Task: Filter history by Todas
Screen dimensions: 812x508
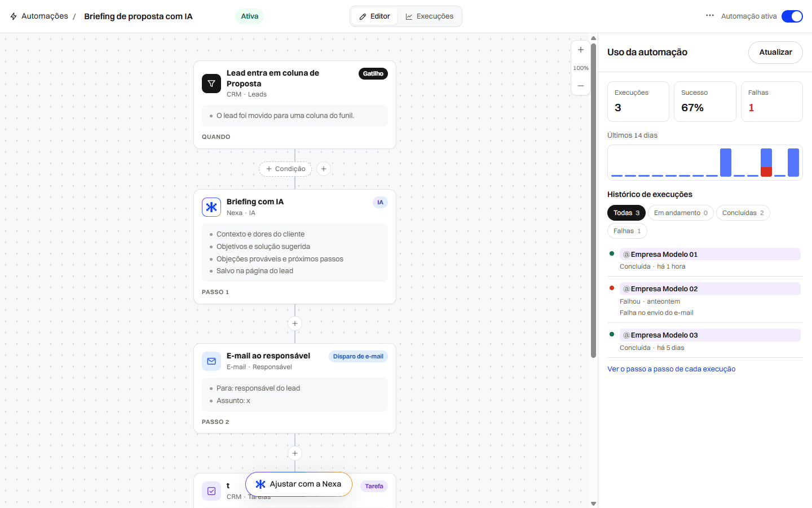Action: (x=626, y=213)
